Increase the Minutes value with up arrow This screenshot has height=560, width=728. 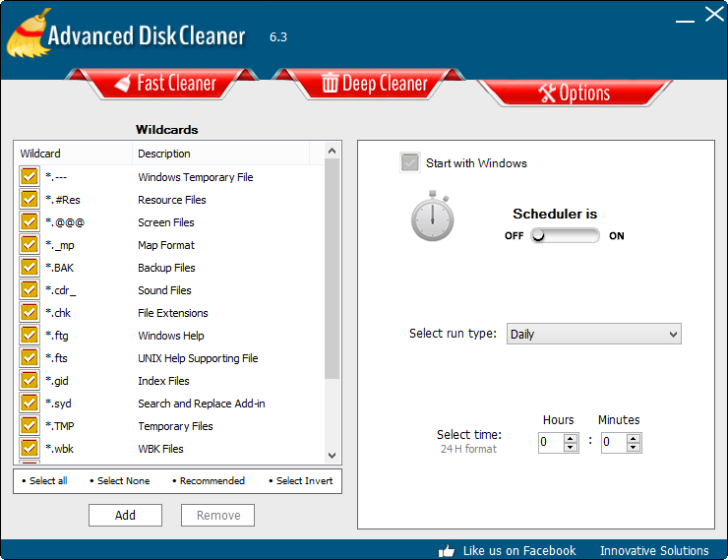[633, 438]
